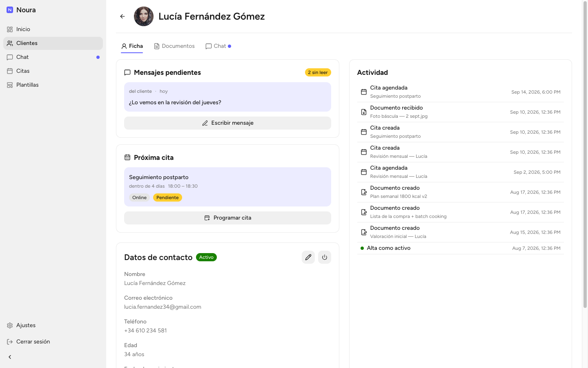The height and width of the screenshot is (368, 588).
Task: Select Clientes in the sidebar
Action: pyautogui.click(x=53, y=43)
